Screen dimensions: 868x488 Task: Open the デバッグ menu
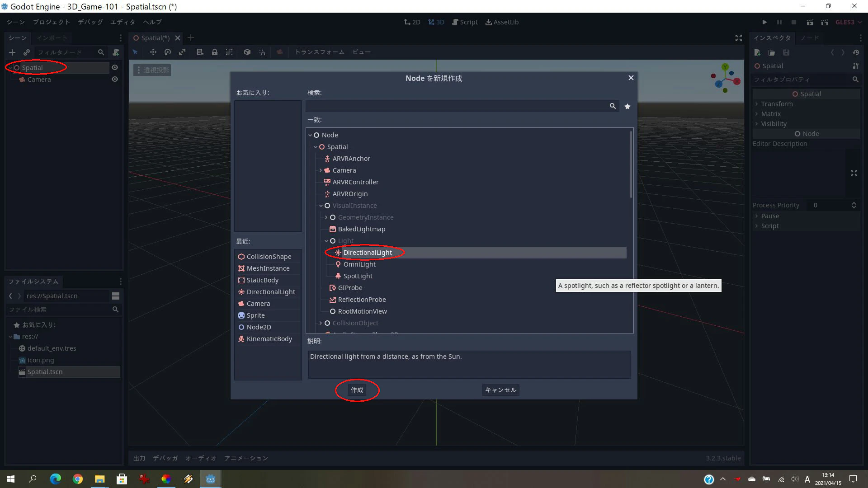(90, 22)
